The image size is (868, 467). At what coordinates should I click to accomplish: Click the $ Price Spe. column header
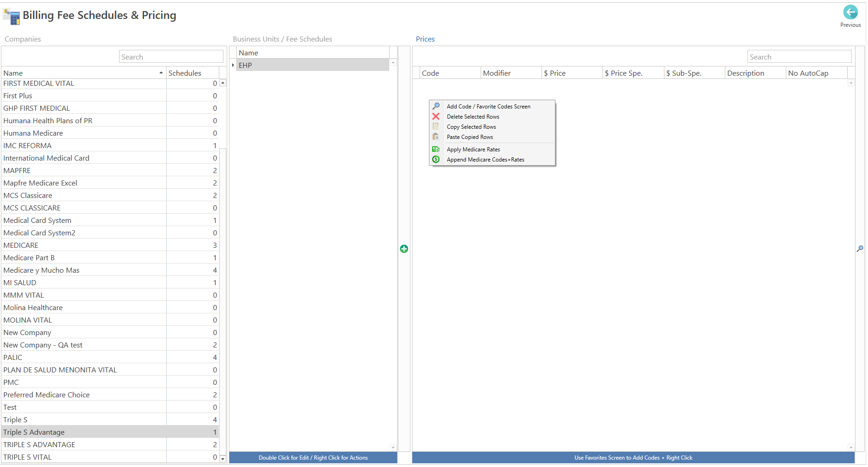pos(633,73)
